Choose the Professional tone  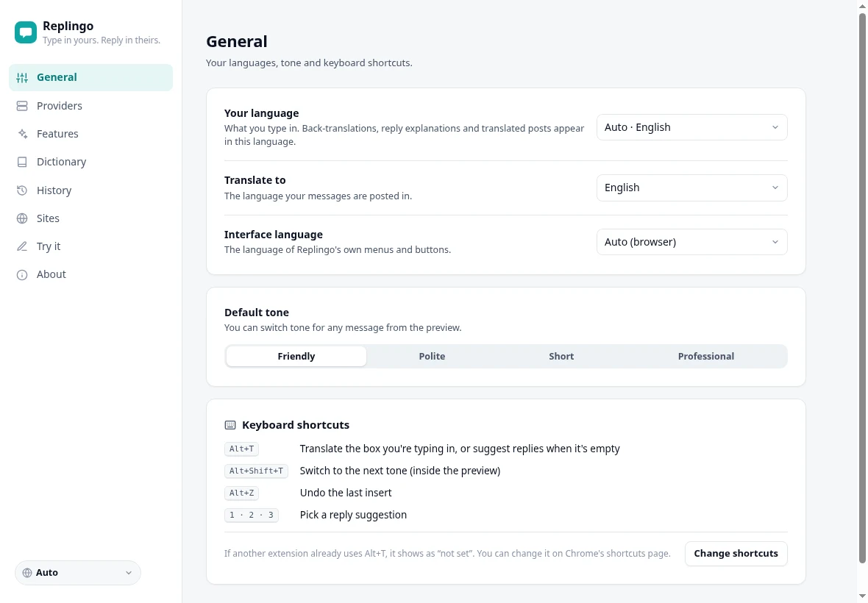pyautogui.click(x=706, y=356)
